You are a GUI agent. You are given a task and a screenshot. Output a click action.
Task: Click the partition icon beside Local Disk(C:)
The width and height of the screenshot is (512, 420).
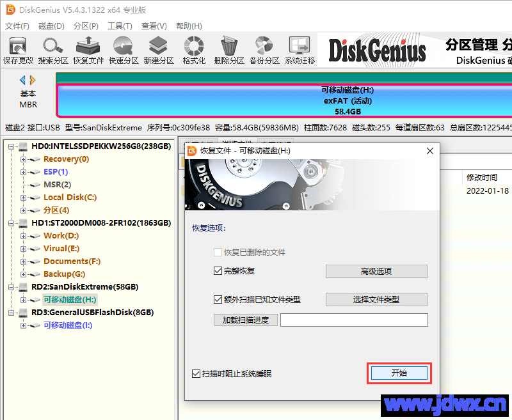point(35,198)
